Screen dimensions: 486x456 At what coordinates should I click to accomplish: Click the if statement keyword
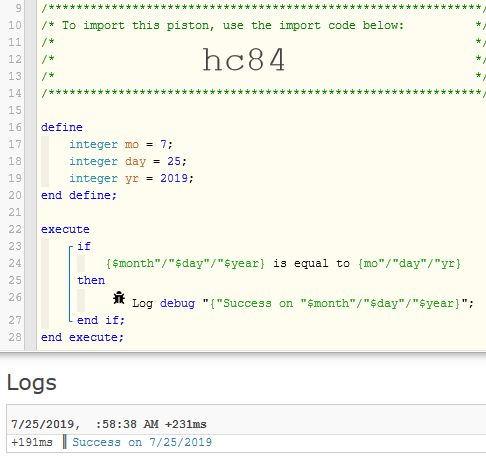pos(84,246)
